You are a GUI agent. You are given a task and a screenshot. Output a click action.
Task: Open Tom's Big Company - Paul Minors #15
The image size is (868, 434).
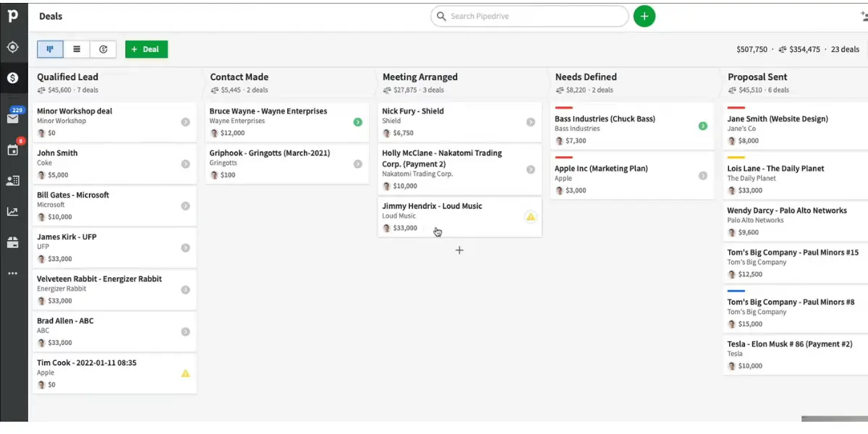(x=793, y=253)
